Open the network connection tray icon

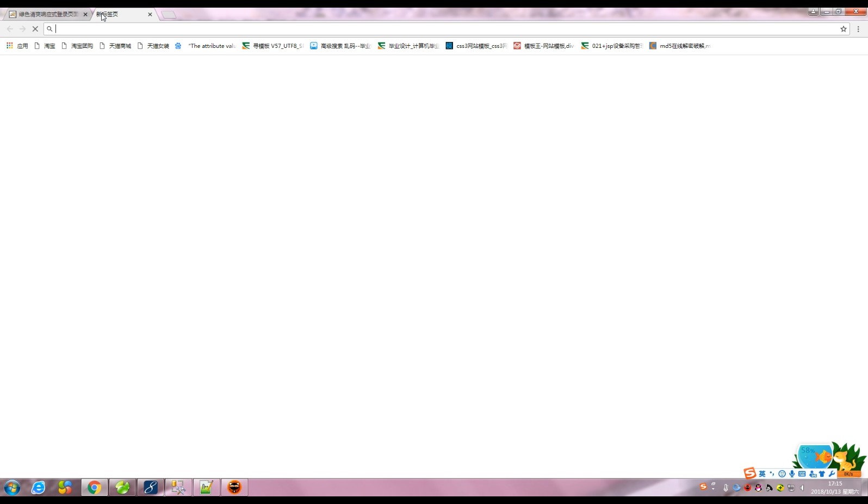pos(791,488)
